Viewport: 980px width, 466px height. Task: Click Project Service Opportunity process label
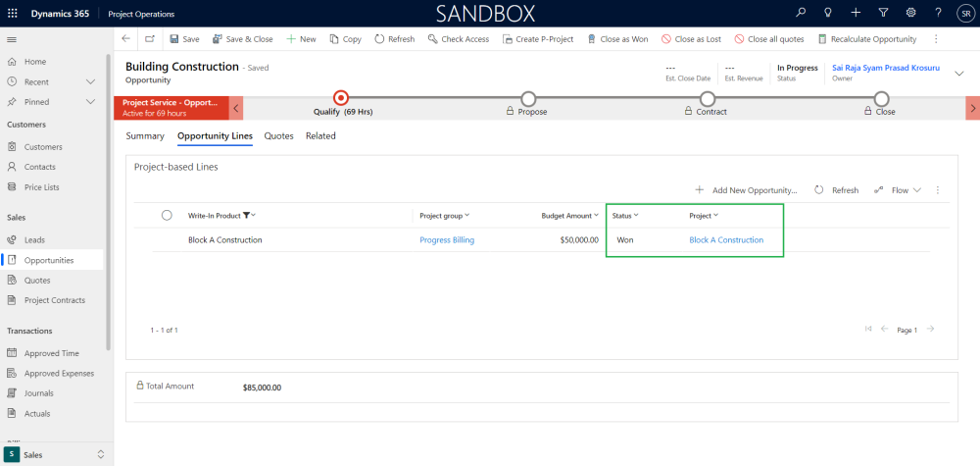pos(171,108)
